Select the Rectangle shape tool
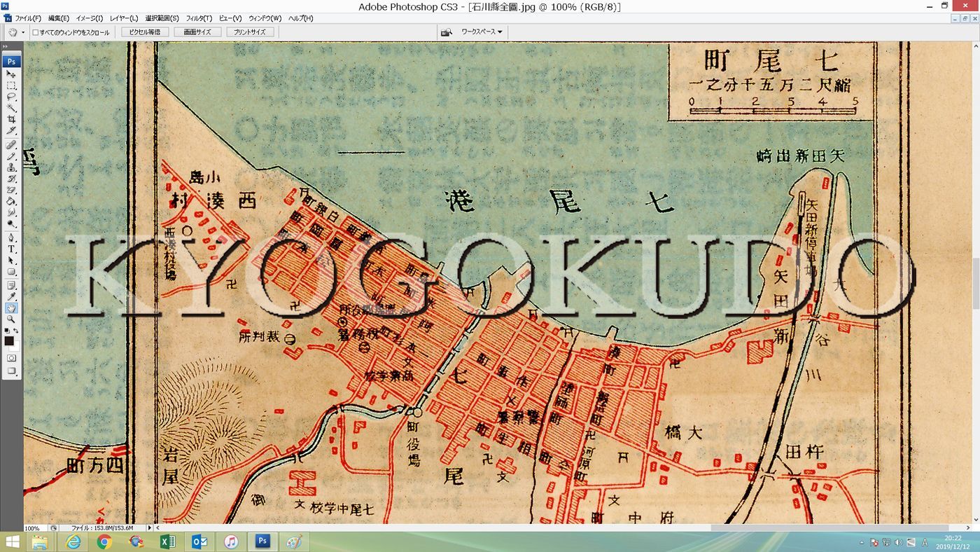This screenshot has height=552, width=980. pos(11,271)
